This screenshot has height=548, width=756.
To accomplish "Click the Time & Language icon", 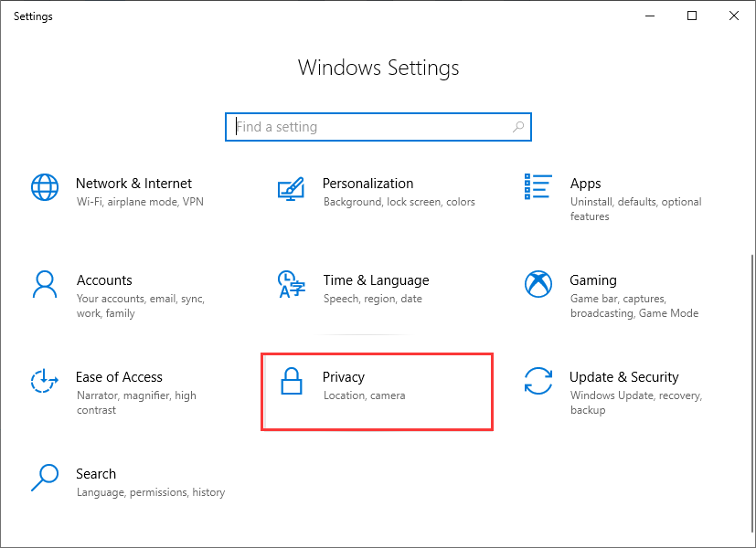I will (x=292, y=284).
